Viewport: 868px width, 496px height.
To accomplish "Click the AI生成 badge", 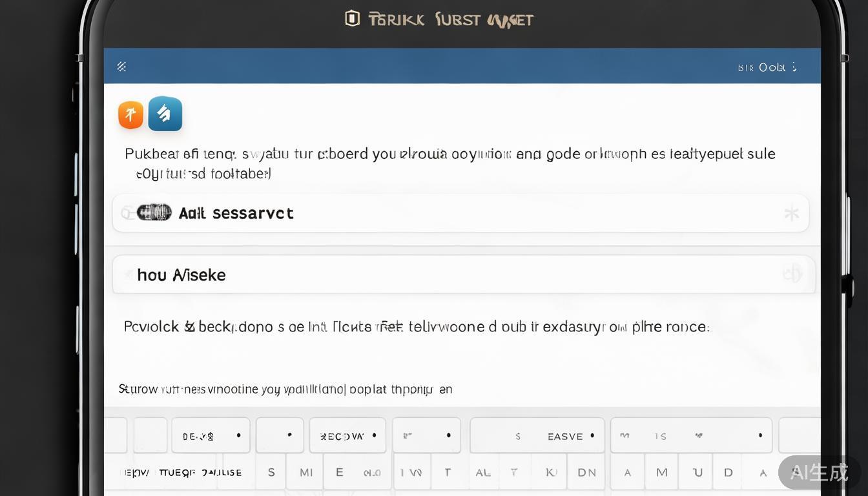I will pyautogui.click(x=819, y=473).
